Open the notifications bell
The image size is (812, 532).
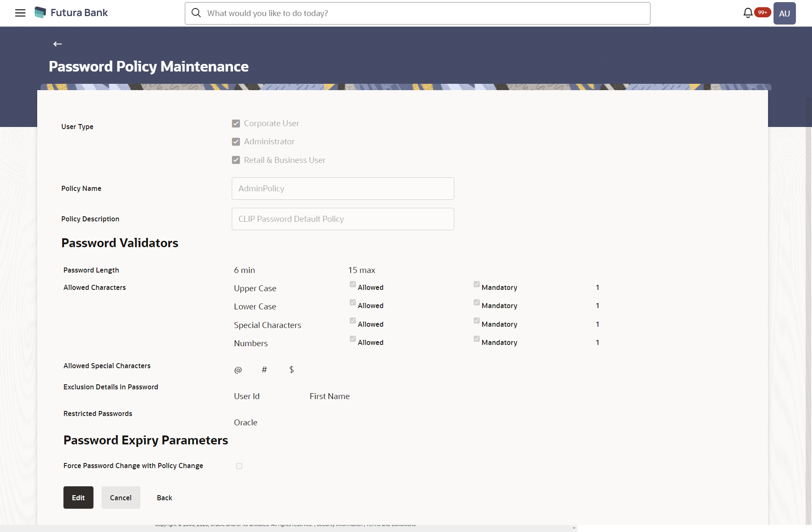coord(748,13)
